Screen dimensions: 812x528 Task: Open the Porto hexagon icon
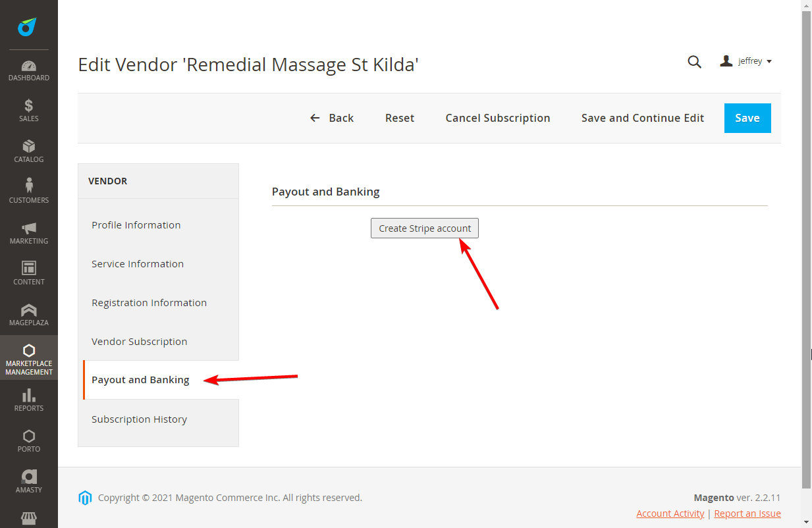29,436
